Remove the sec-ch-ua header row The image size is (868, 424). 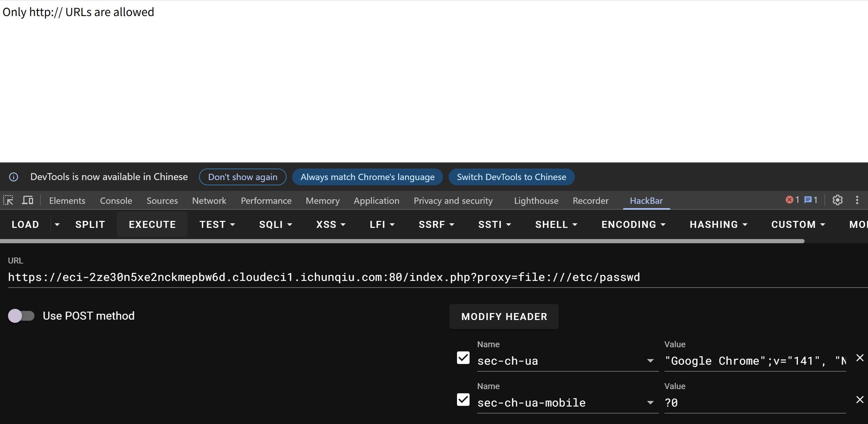click(x=860, y=358)
